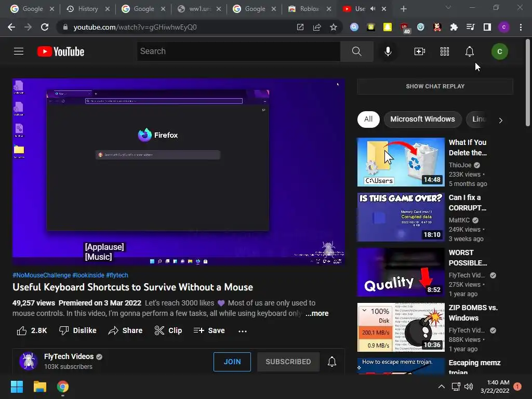Toggle the SUBSCRIBED button
The image size is (532, 399).
pos(288,362)
